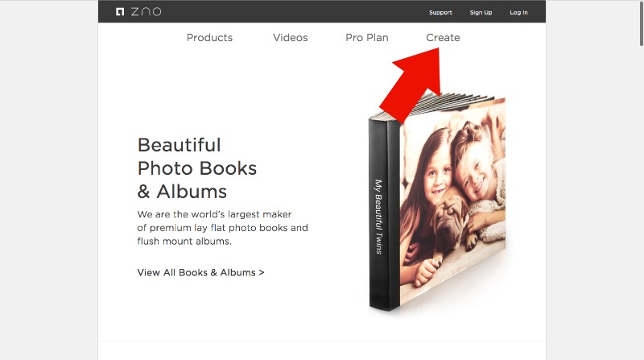Click Log In in the header
Screen dimensions: 644x360
(518, 12)
